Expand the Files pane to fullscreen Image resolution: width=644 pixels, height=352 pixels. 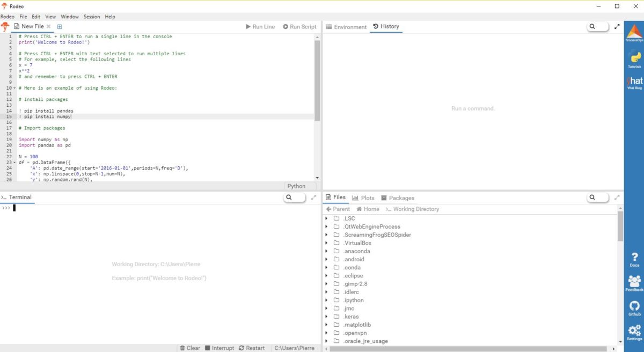click(617, 197)
